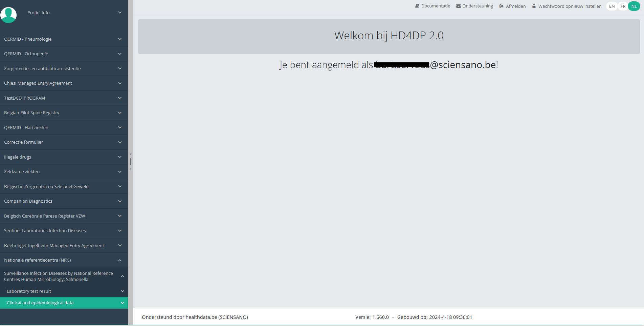Collapse the Salmonella surveillance chevron
The image size is (644, 326).
pyautogui.click(x=123, y=276)
